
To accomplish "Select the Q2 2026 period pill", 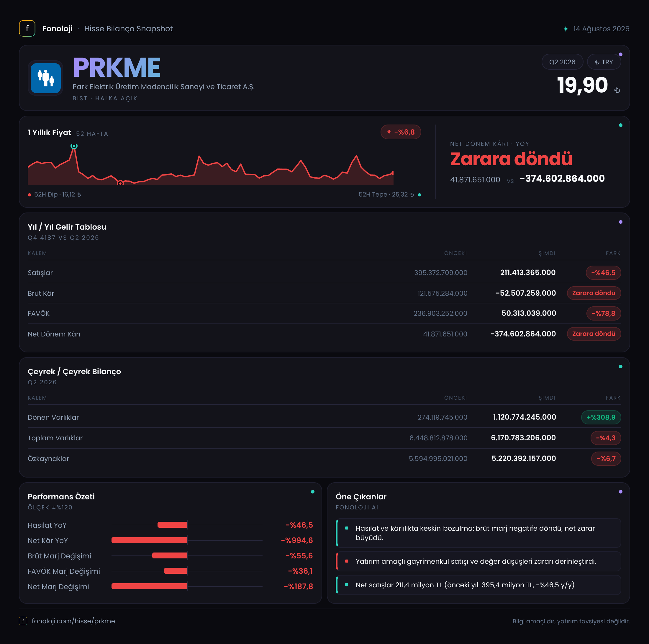I will click(562, 62).
